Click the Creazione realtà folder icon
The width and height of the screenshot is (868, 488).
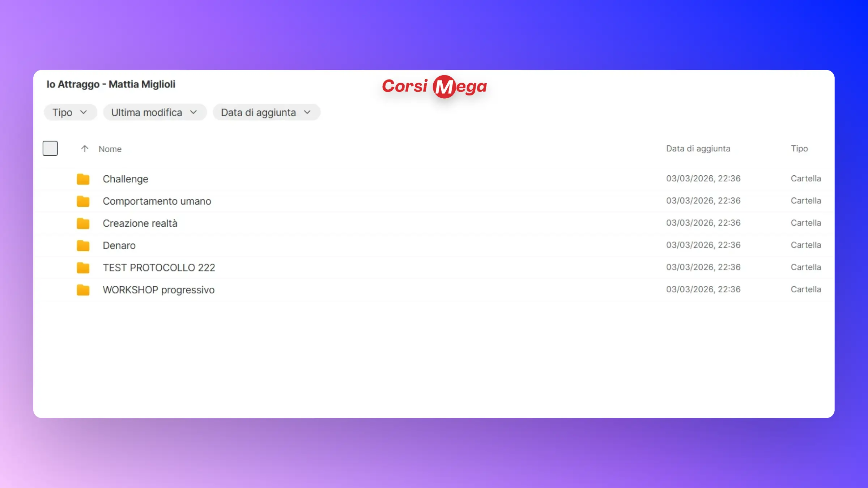tap(83, 223)
